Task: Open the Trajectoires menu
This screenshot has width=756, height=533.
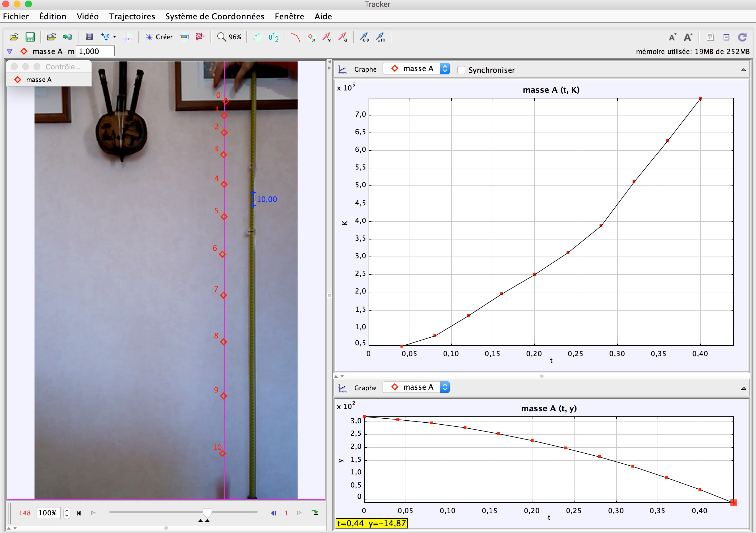Action: pyautogui.click(x=132, y=16)
